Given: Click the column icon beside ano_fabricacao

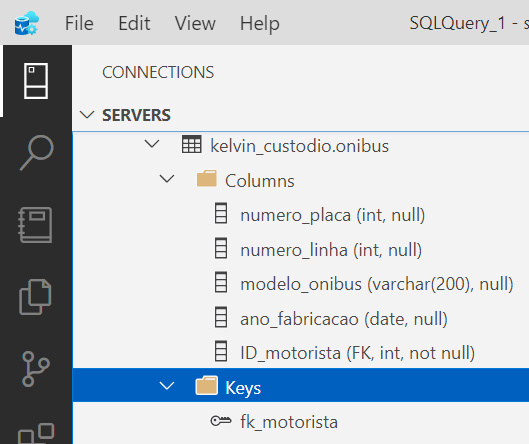Looking at the screenshot, I should [221, 317].
